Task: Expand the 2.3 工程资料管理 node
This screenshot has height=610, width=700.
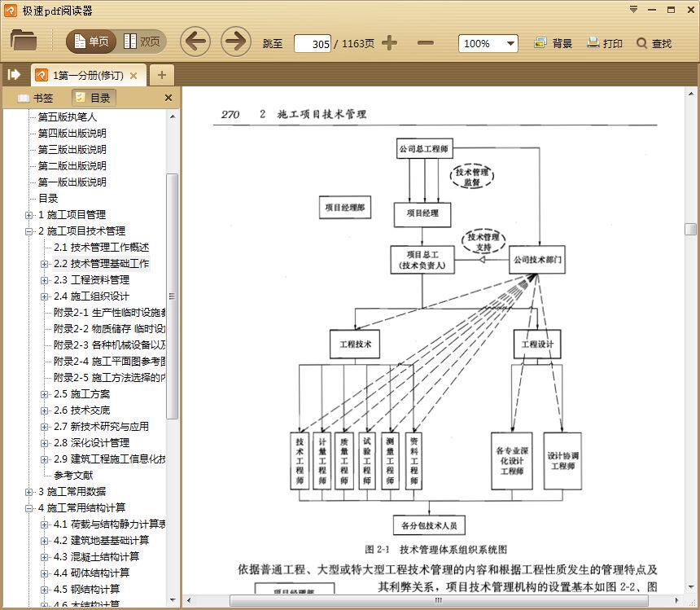Action: click(x=44, y=280)
